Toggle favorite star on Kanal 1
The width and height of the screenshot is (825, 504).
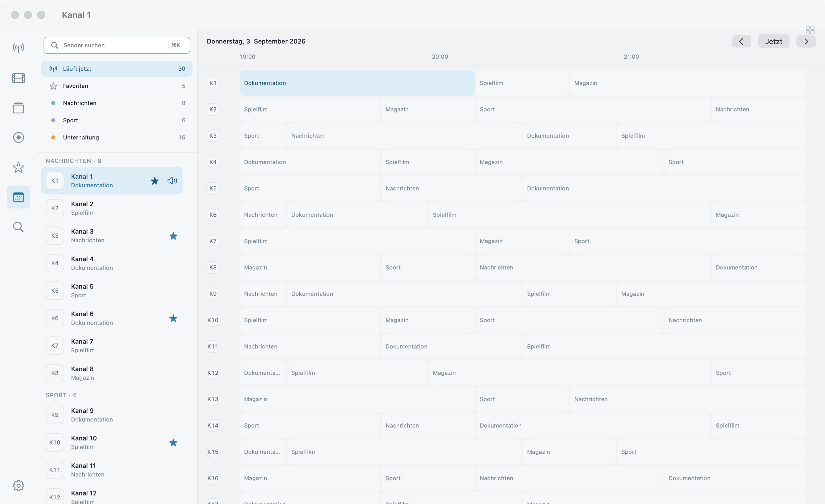pyautogui.click(x=155, y=181)
